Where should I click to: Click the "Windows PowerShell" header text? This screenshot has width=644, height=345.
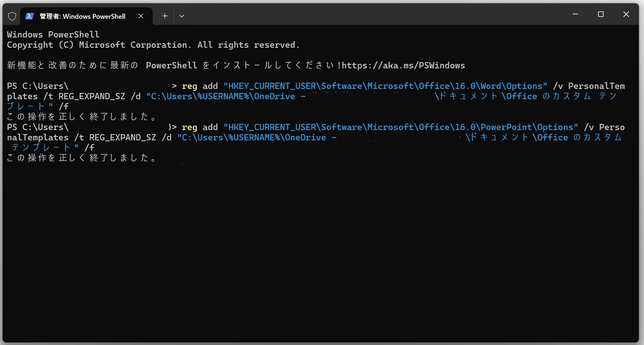point(53,35)
